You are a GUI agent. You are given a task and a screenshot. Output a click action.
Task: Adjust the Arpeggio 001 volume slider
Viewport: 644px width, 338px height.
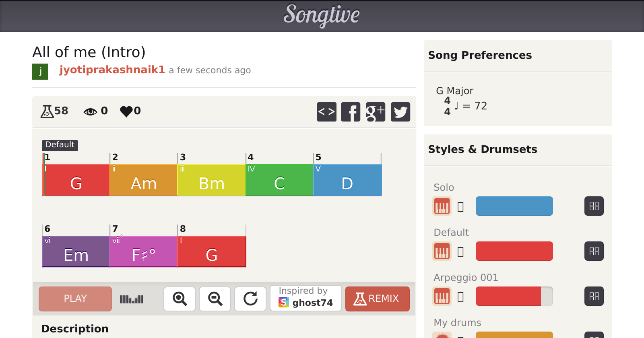[x=514, y=297]
